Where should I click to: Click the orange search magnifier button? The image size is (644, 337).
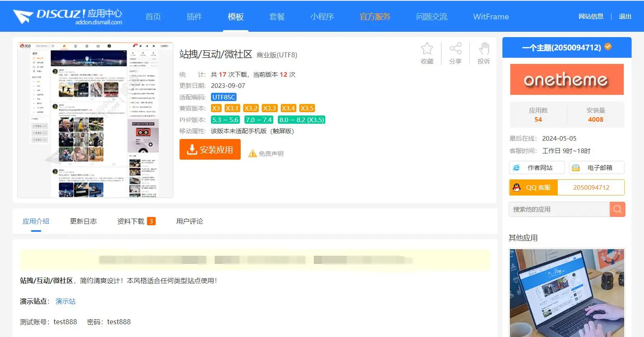[617, 209]
